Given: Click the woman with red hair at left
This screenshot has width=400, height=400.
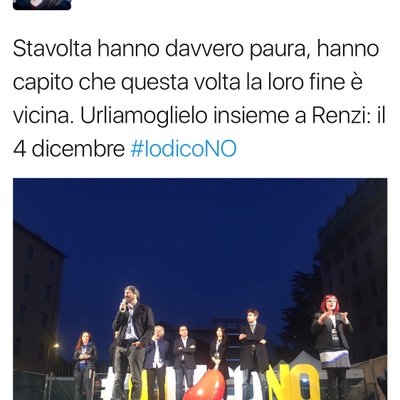Looking at the screenshot, I should click(84, 362).
